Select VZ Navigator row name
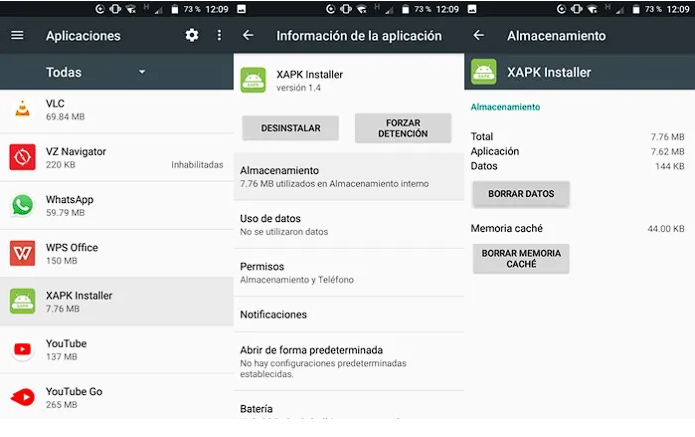695x437 pixels. [76, 152]
